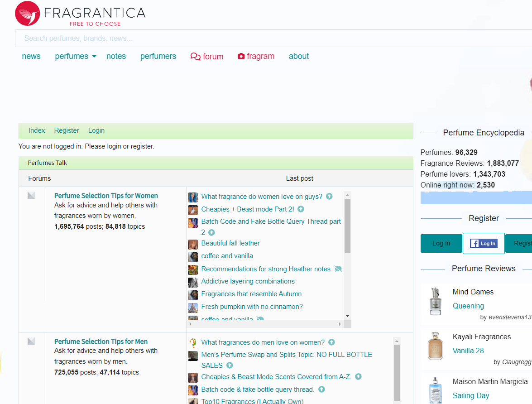Click right arrow of Women forum horizontal scrollbar

[340, 324]
